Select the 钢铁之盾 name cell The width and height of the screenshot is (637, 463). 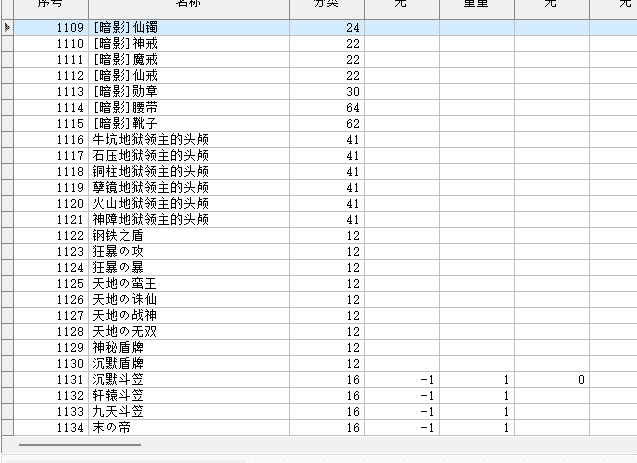click(x=189, y=236)
